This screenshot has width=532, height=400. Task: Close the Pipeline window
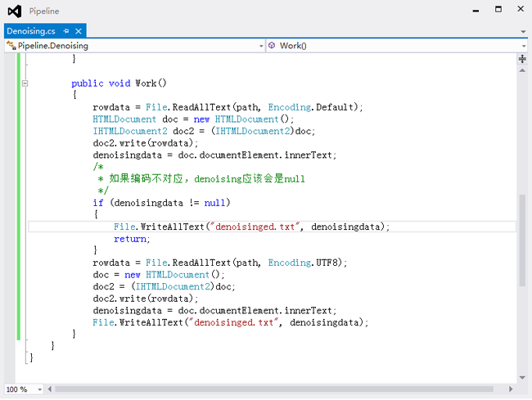521,9
